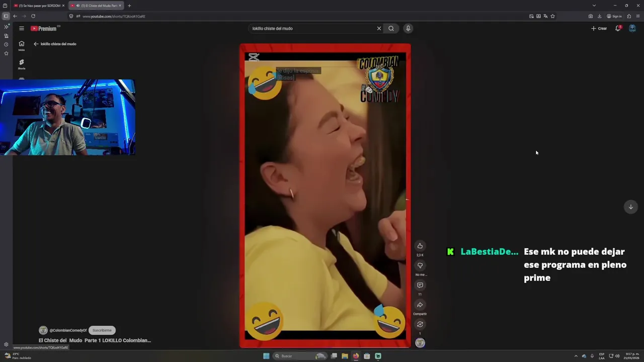Show hidden system tray icons

576,356
